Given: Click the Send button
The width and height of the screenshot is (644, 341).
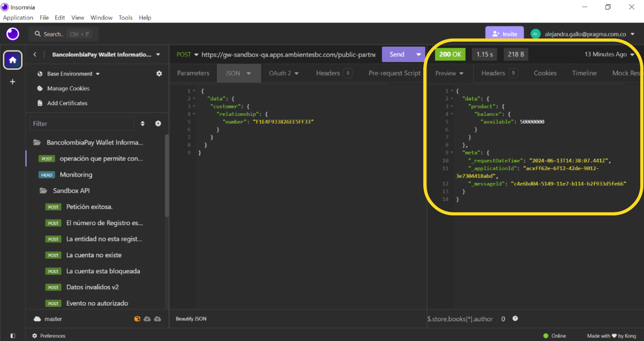Looking at the screenshot, I should 397,54.
